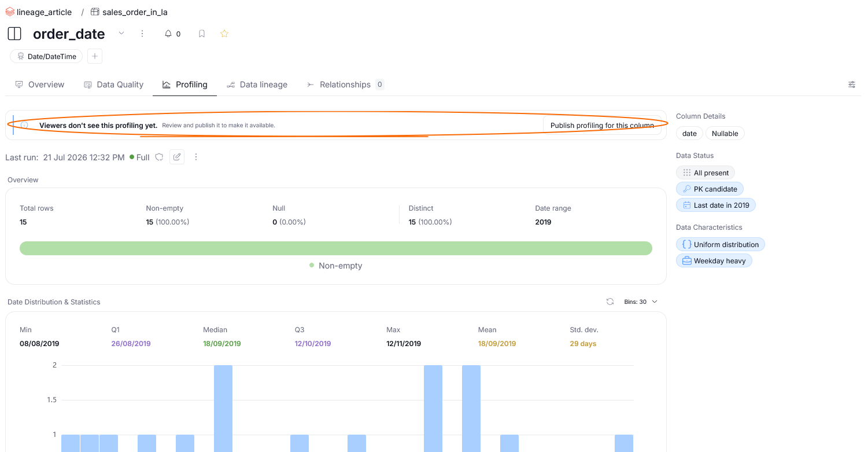This screenshot has width=868, height=452.
Task: Mark order_date as favorite with the star
Action: click(x=224, y=34)
